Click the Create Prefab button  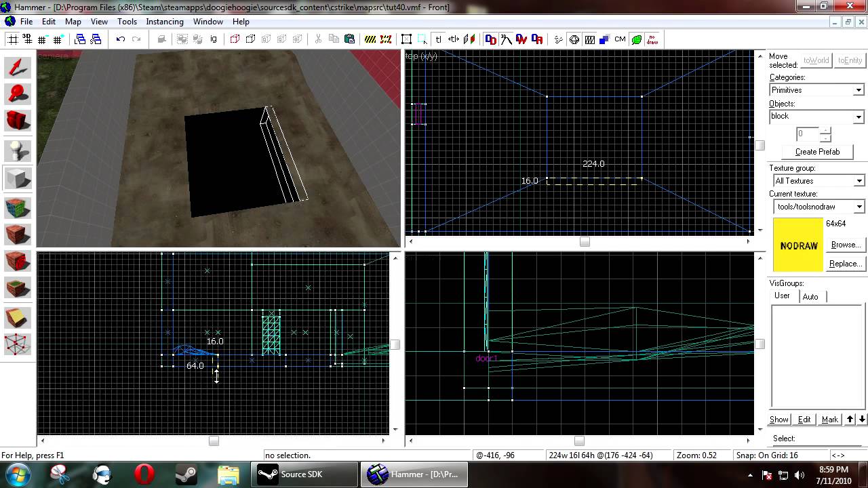(x=817, y=152)
